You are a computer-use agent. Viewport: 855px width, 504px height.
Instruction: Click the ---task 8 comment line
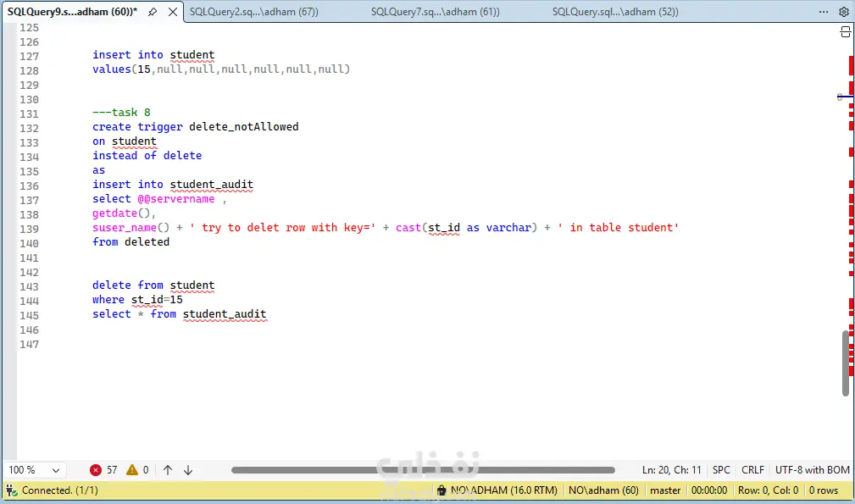pos(121,113)
